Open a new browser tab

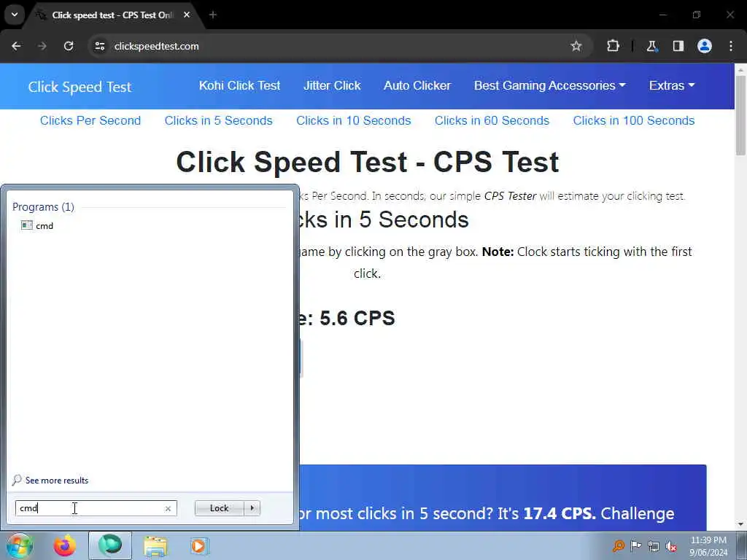click(213, 15)
